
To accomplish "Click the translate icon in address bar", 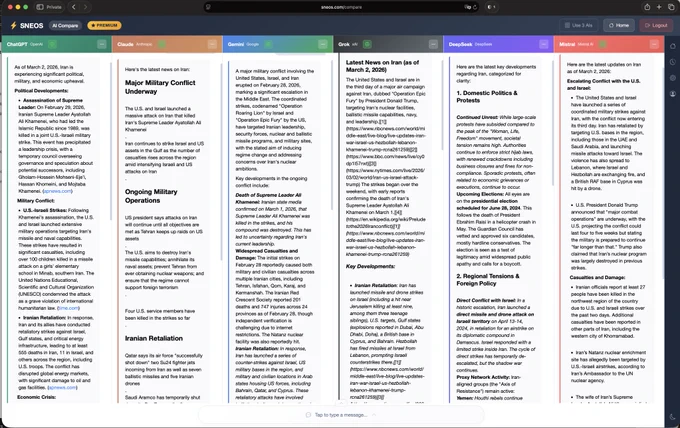I will click(x=467, y=7).
